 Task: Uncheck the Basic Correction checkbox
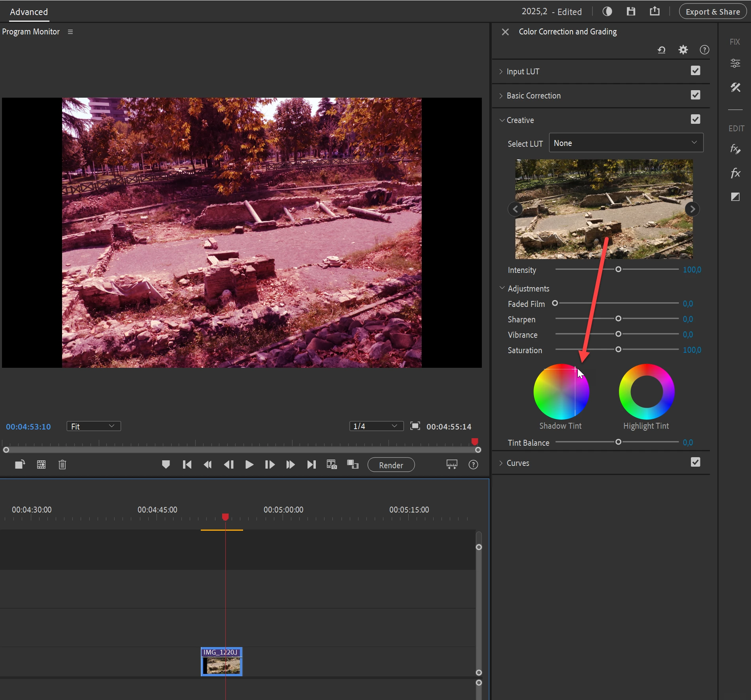tap(695, 95)
